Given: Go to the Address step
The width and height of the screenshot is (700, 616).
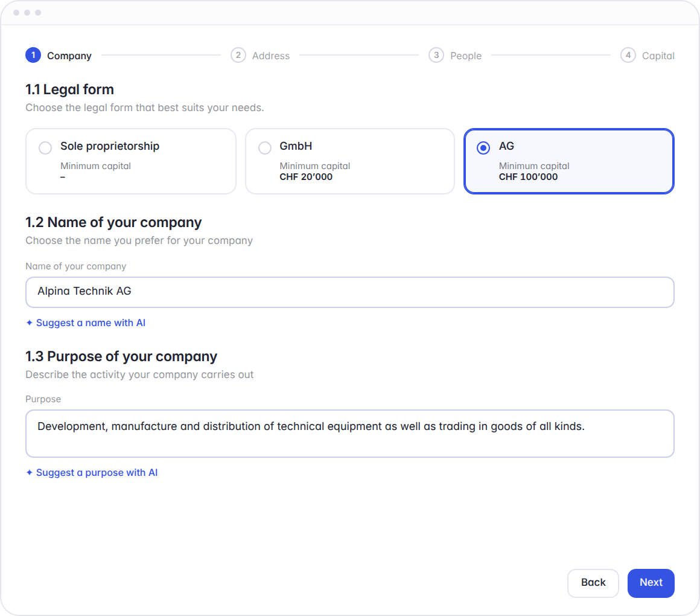Looking at the screenshot, I should point(260,56).
